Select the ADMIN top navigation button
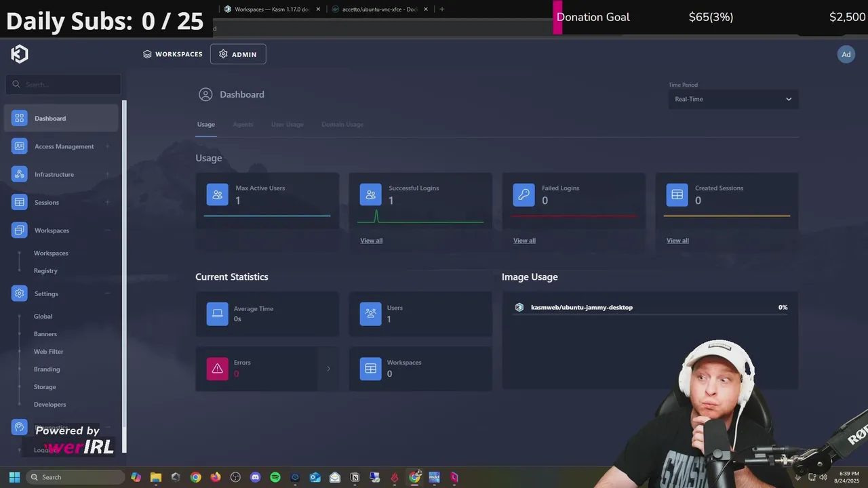Screen dimensions: 868x488 point(238,54)
